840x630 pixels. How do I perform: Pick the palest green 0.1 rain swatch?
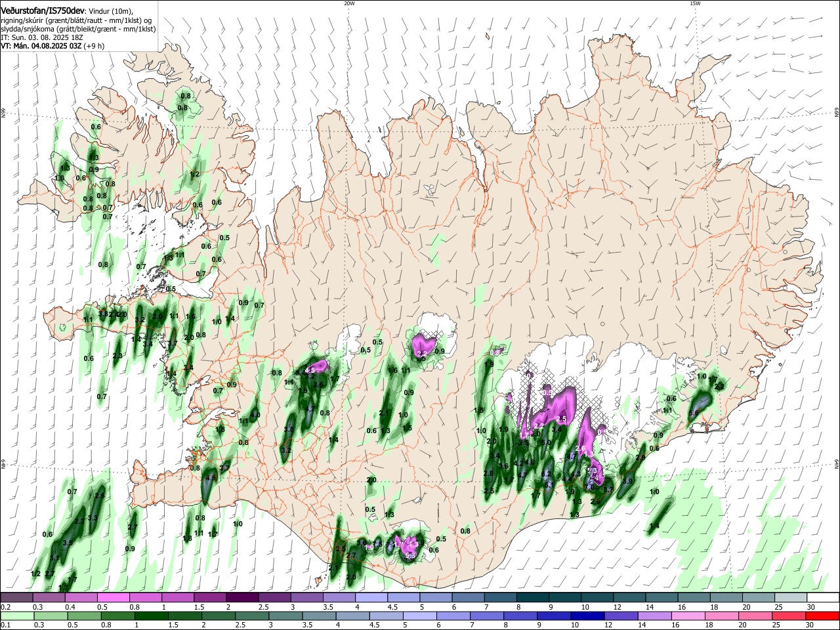(17, 616)
